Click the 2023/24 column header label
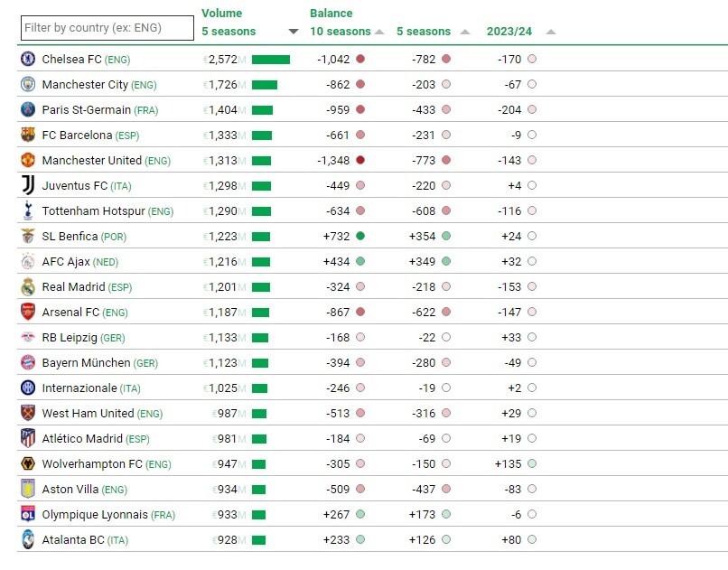Viewport: 728px width, 570px height. [x=509, y=31]
